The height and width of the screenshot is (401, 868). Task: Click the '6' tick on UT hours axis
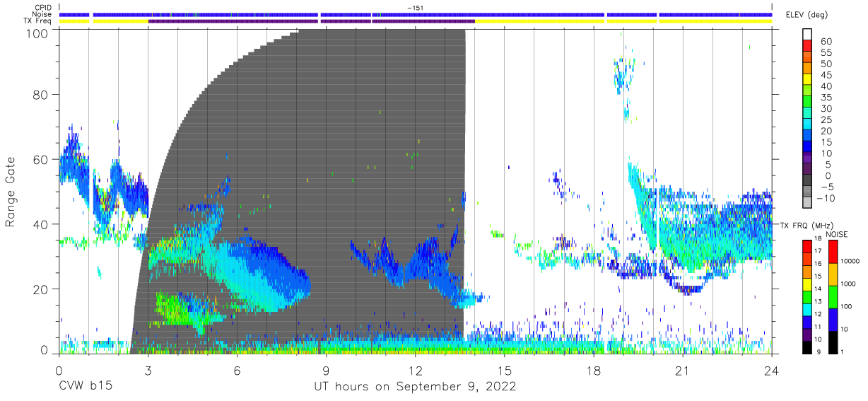point(237,370)
